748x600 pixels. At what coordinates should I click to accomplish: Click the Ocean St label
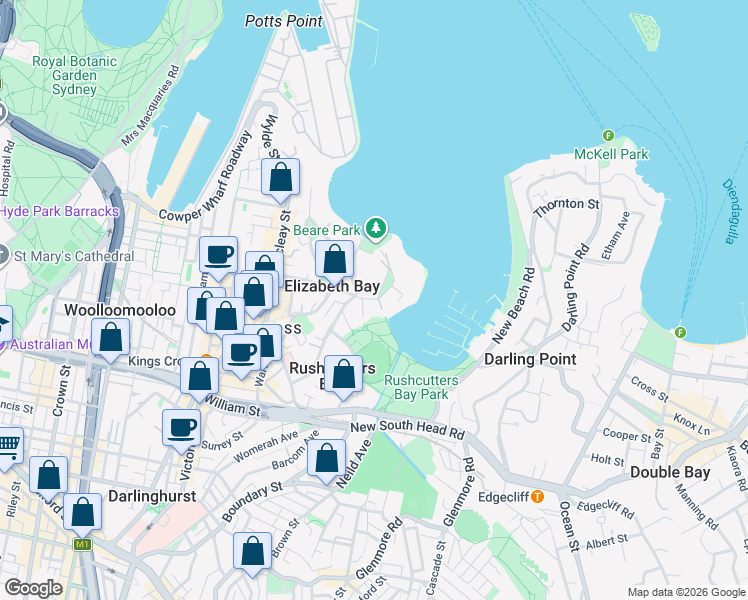coord(569,526)
